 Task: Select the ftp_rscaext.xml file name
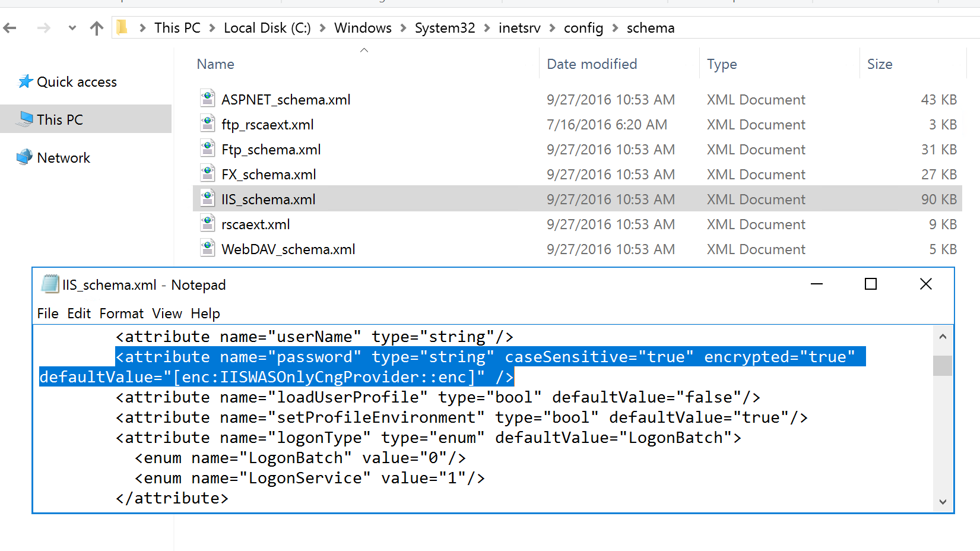coord(268,125)
